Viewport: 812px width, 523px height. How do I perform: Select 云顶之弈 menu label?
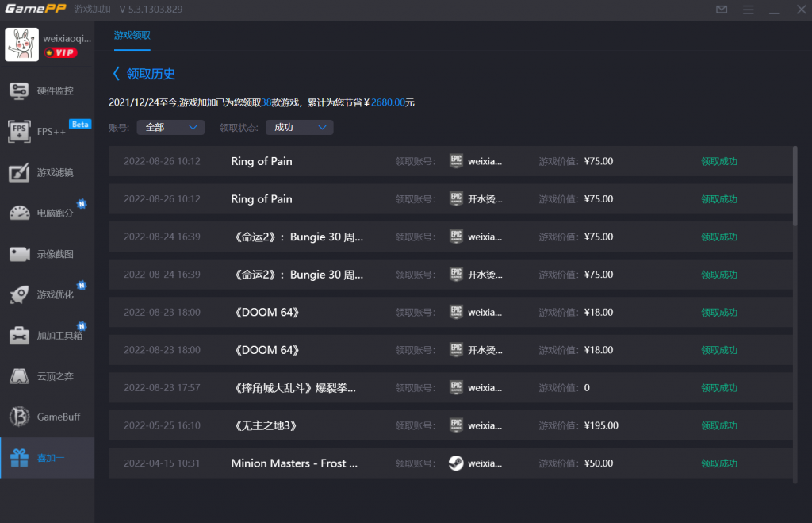(55, 376)
